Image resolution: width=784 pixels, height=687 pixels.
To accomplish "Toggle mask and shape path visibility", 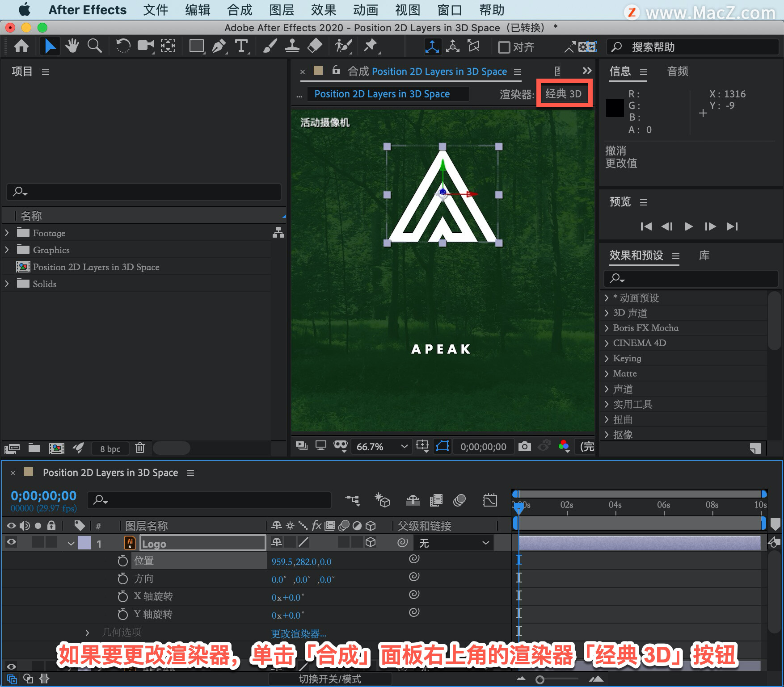I will tap(443, 446).
